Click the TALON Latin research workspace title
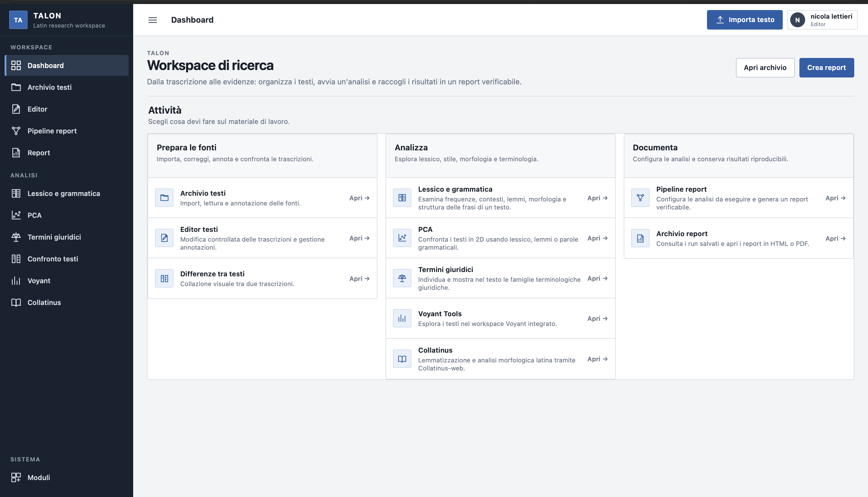 click(69, 20)
